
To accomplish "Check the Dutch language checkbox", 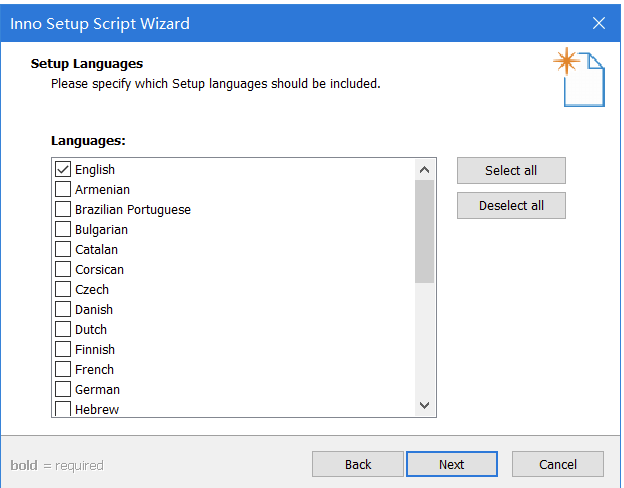I will [x=63, y=329].
